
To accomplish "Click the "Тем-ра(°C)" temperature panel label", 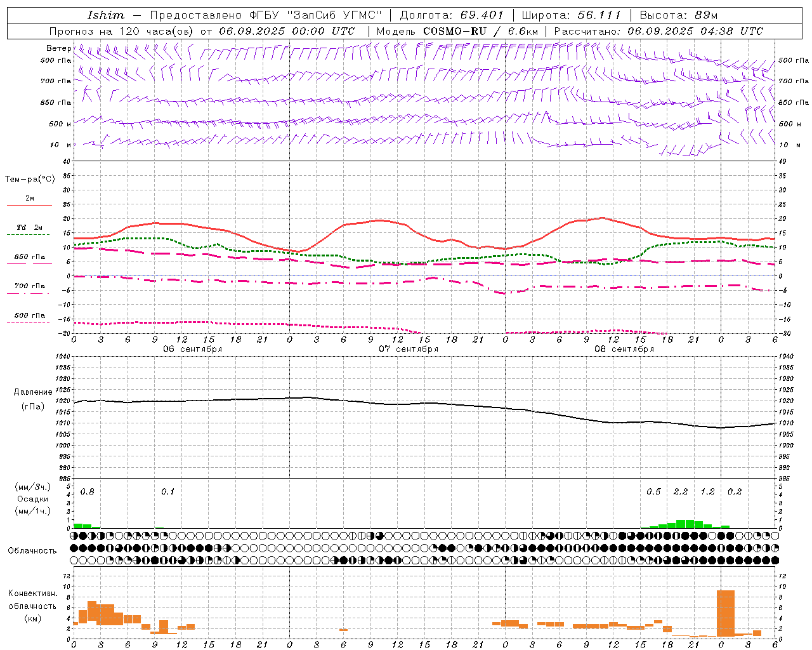I will pos(30,180).
